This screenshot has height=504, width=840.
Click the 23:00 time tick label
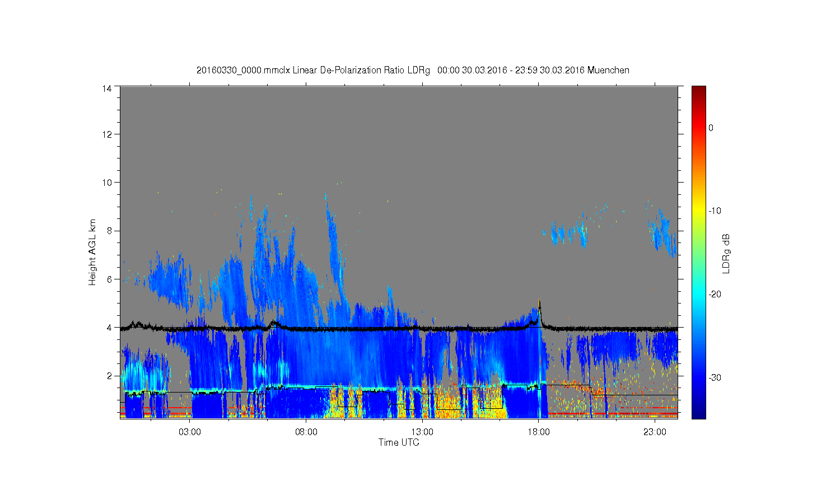(x=655, y=432)
